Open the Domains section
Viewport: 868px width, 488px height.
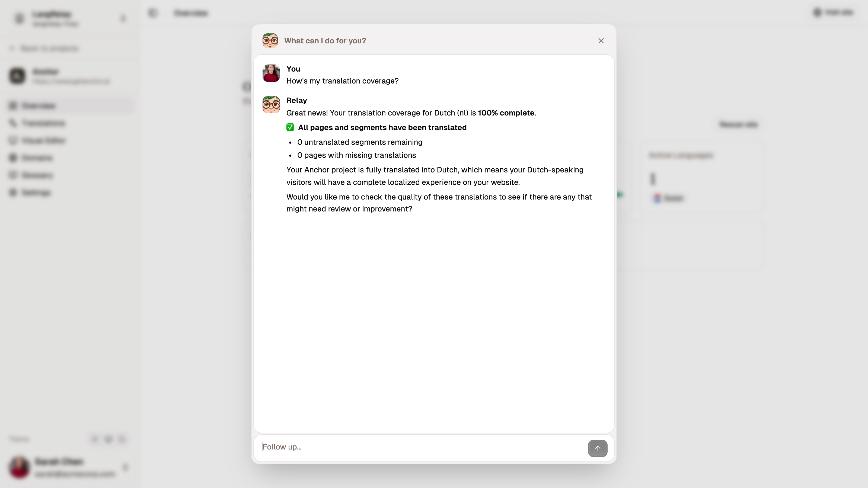[x=37, y=158]
